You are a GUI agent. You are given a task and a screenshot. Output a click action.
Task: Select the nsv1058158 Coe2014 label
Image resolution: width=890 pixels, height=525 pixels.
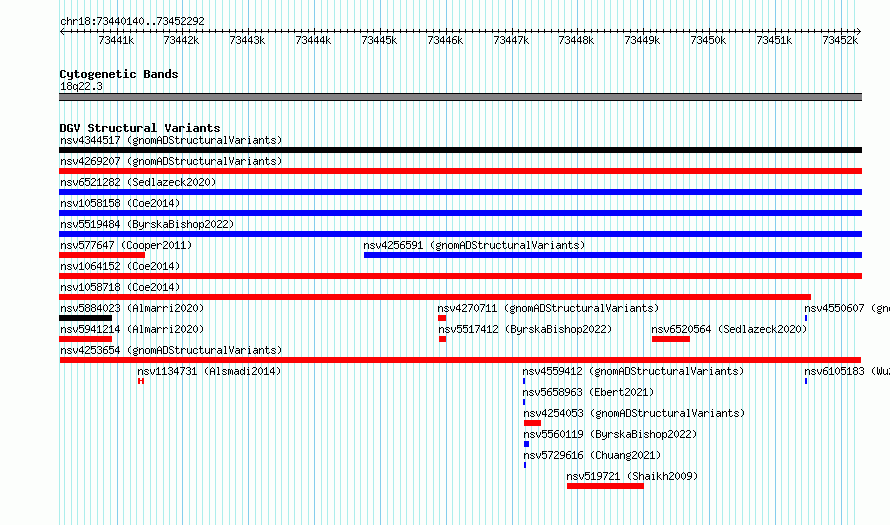click(x=120, y=203)
